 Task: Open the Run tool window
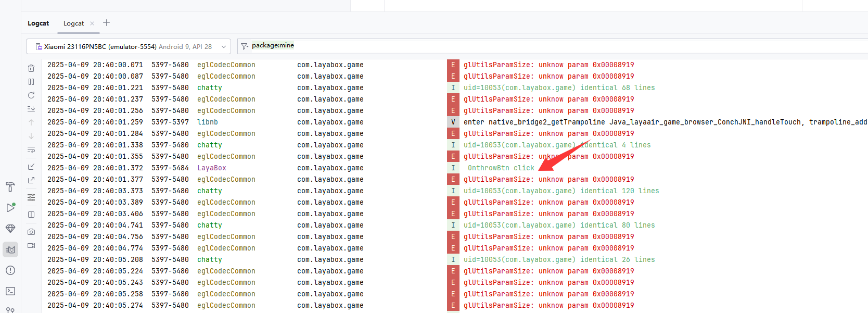(10, 208)
